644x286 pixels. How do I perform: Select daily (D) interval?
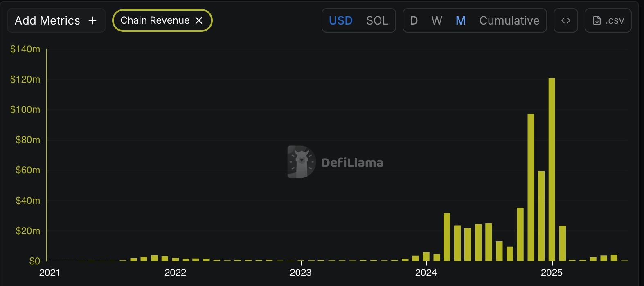414,20
